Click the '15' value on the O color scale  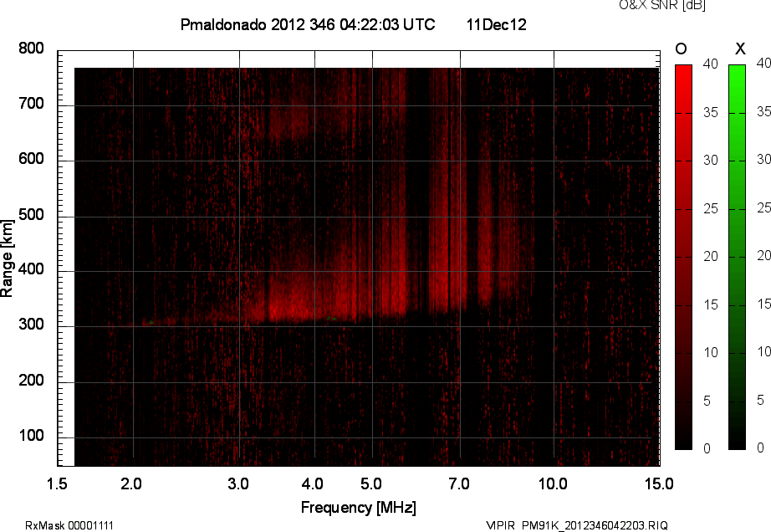[x=711, y=304]
